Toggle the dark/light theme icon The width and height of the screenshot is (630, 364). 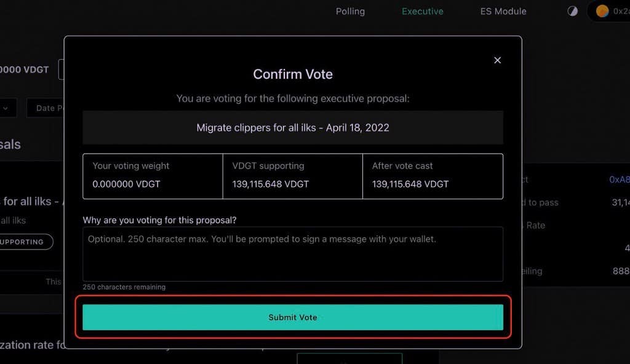pyautogui.click(x=572, y=11)
